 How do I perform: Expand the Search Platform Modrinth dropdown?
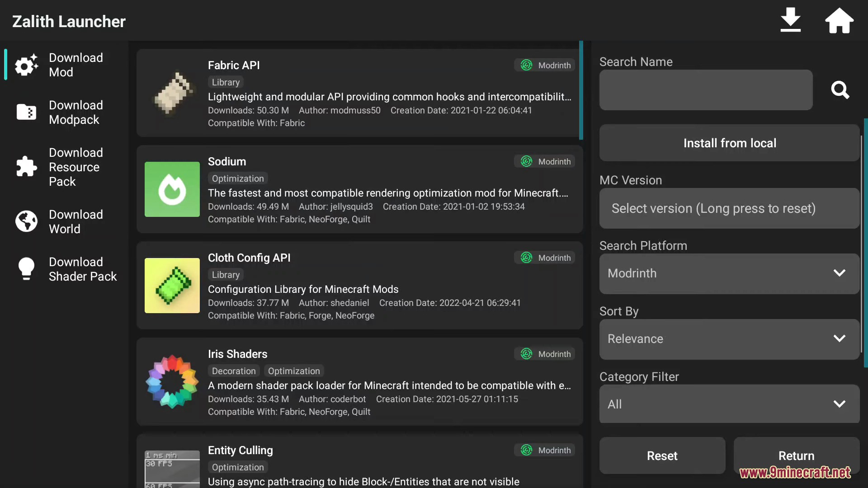[729, 273]
